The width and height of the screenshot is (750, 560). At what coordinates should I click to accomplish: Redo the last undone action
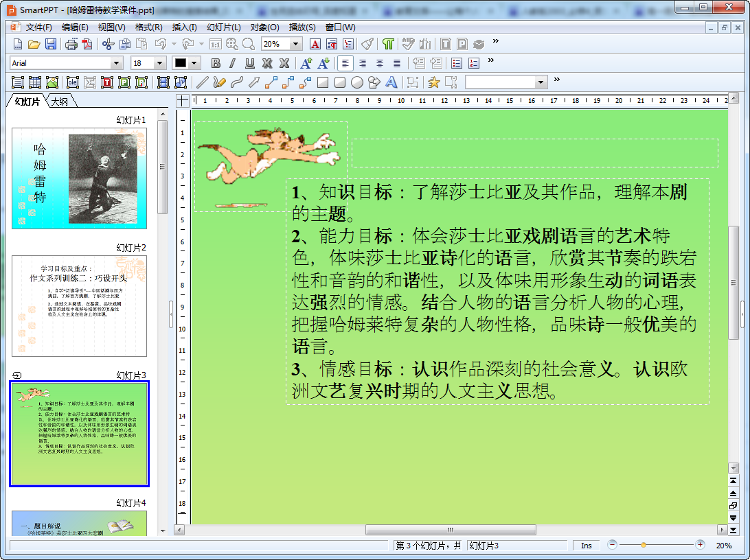188,45
